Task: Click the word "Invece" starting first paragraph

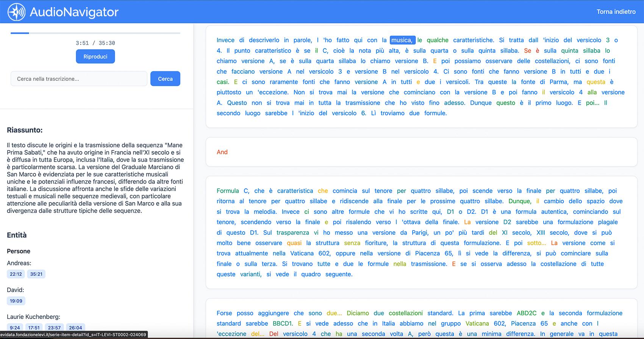Action: 225,40
